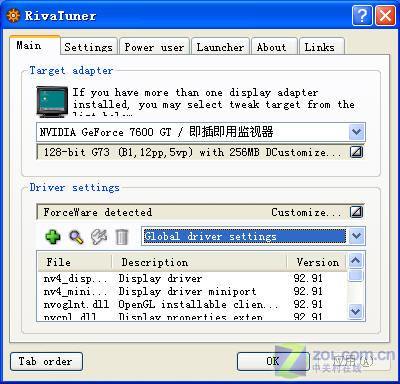
Task: Click the ForceWare detected text
Action: click(x=98, y=212)
